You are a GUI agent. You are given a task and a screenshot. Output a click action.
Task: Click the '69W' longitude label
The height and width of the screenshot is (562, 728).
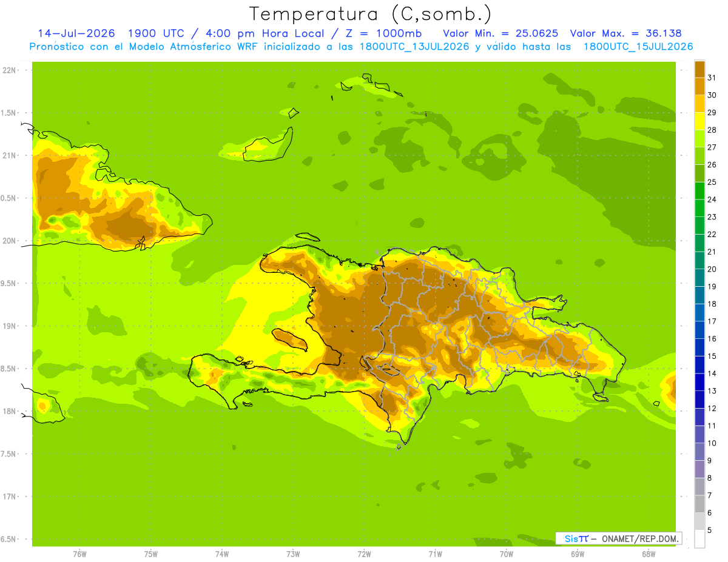[x=578, y=554]
